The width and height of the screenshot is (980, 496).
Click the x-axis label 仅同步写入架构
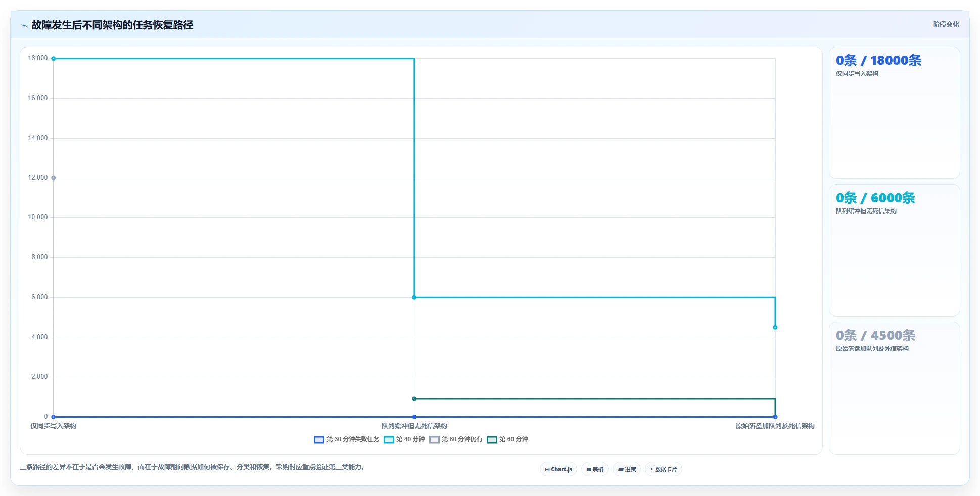(54, 426)
